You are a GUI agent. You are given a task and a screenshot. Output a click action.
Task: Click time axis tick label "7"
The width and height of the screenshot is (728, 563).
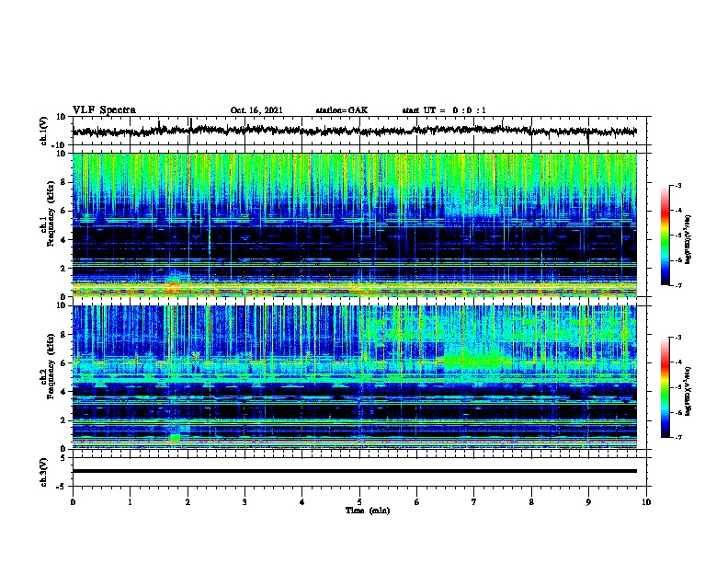(474, 502)
